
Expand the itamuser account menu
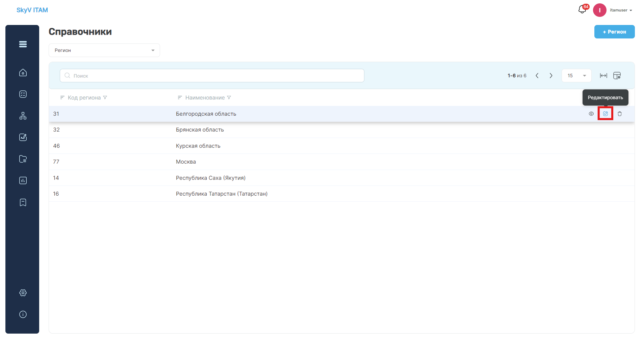(621, 10)
